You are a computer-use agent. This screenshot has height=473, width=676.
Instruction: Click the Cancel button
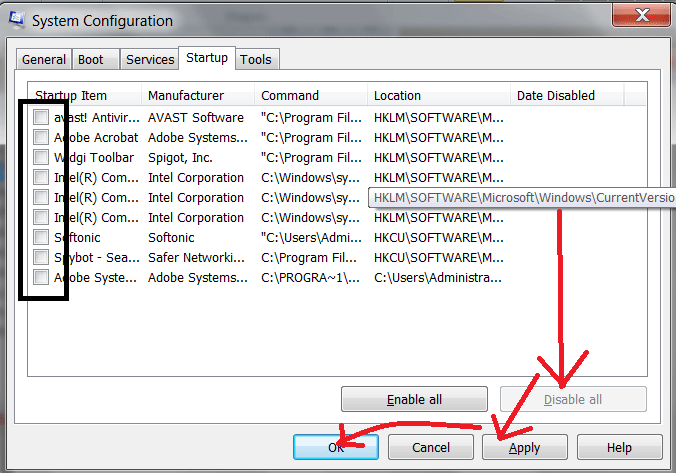(431, 447)
